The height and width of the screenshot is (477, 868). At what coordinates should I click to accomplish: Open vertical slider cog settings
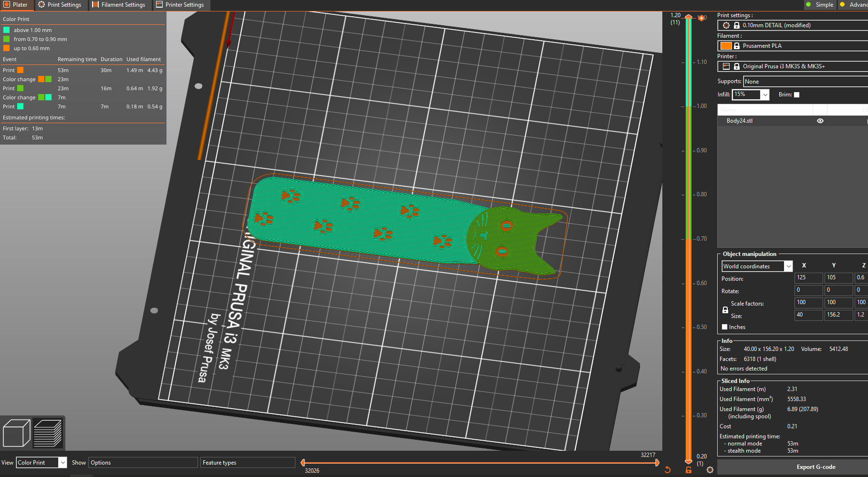(x=710, y=470)
